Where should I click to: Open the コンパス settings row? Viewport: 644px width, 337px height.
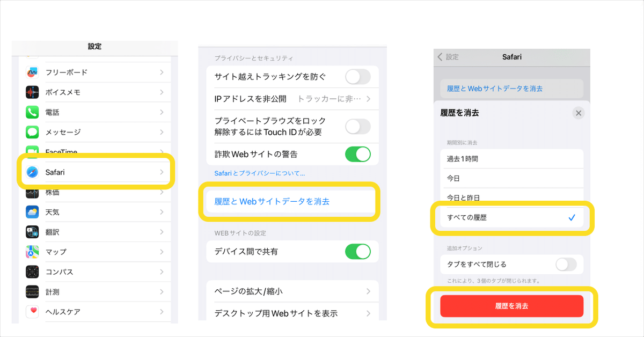95,272
